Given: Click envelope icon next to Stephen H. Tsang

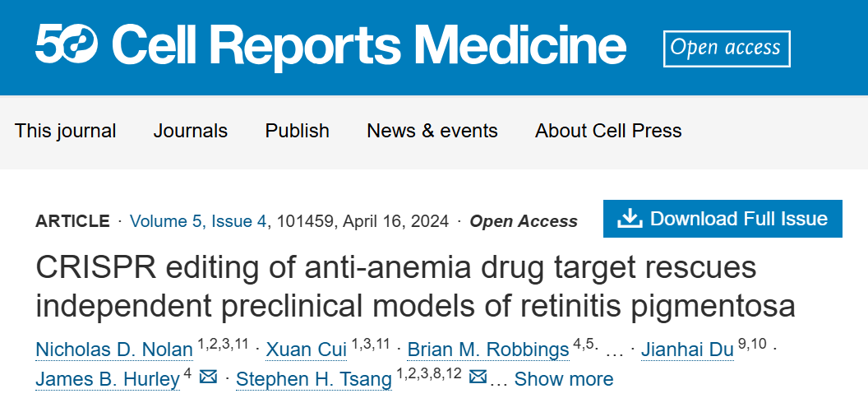Looking at the screenshot, I should click(477, 377).
